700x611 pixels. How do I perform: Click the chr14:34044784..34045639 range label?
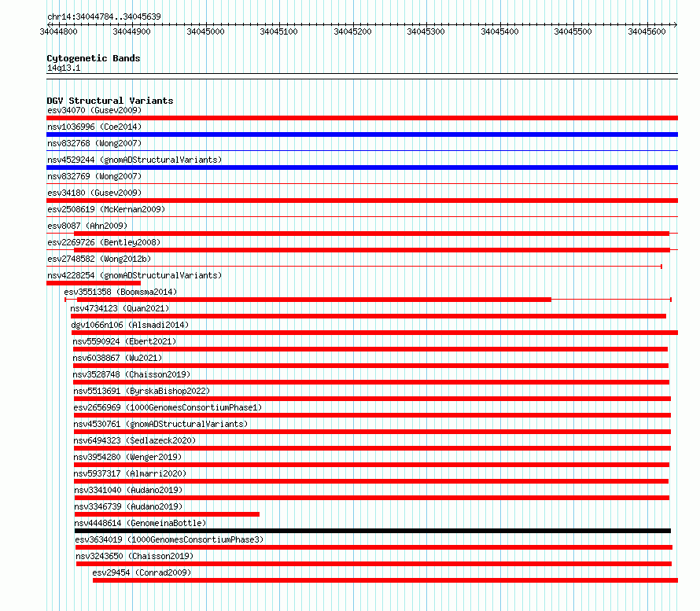coord(104,17)
